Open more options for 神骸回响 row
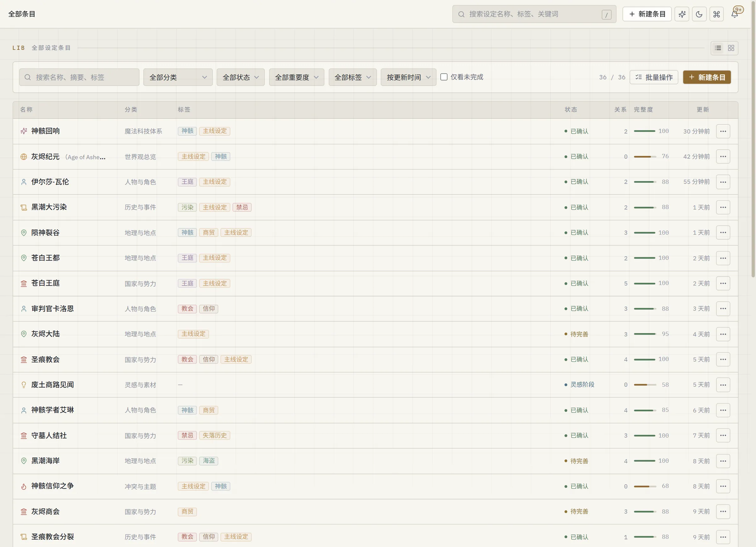The image size is (756, 547). tap(723, 131)
